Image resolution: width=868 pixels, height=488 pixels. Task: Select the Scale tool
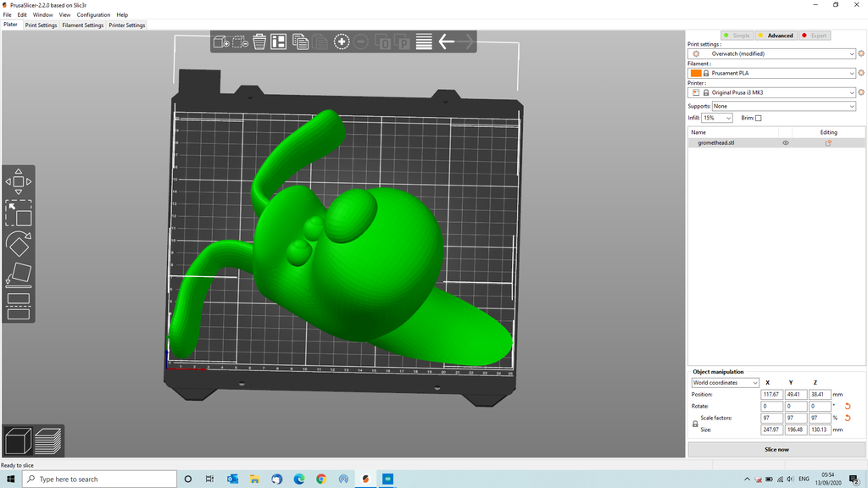[19, 213]
